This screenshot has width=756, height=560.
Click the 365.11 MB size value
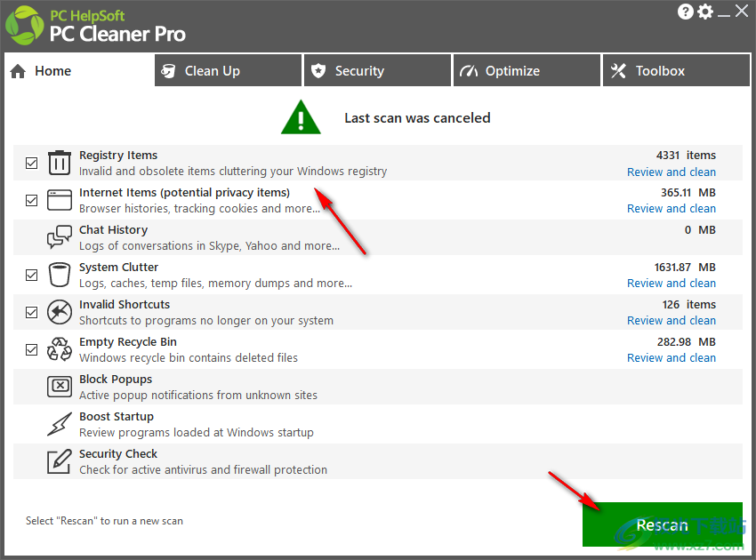688,193
